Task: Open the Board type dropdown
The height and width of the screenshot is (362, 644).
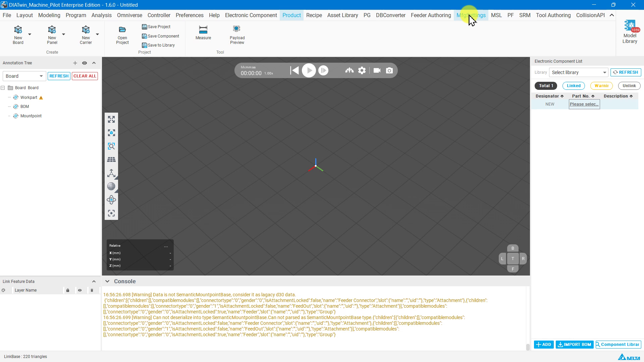Action: (x=24, y=76)
